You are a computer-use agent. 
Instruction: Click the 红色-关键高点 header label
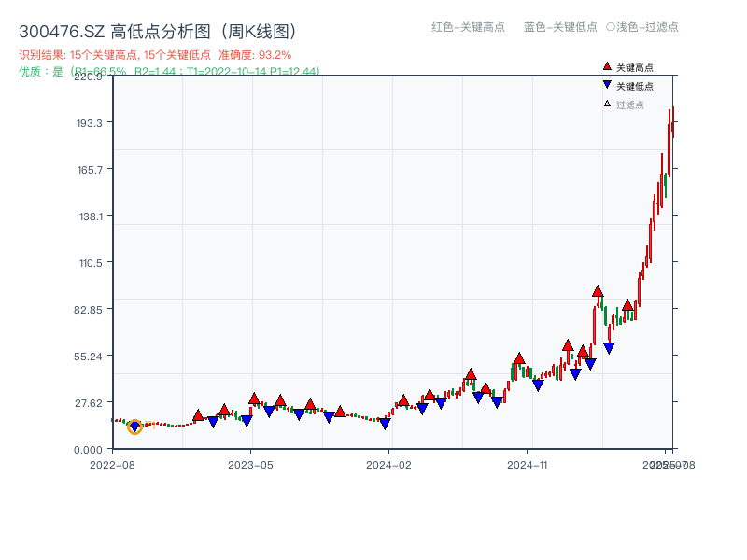tap(468, 27)
